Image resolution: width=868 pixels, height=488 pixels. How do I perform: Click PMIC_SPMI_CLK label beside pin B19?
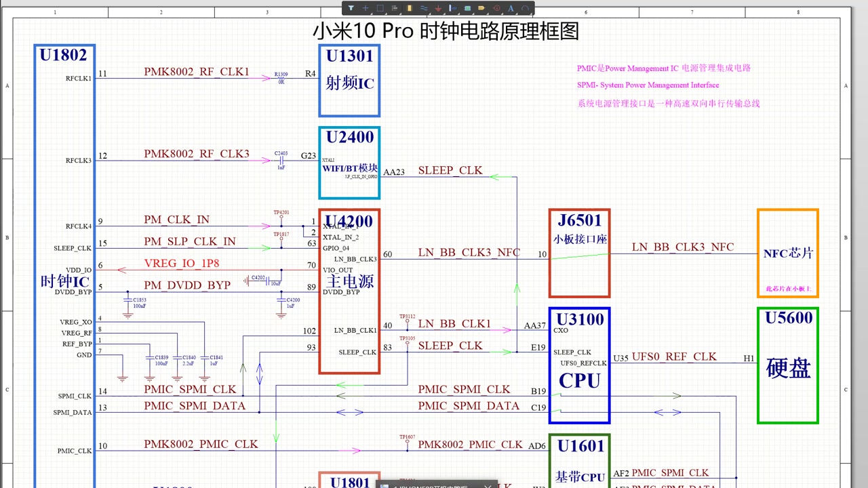click(x=464, y=390)
